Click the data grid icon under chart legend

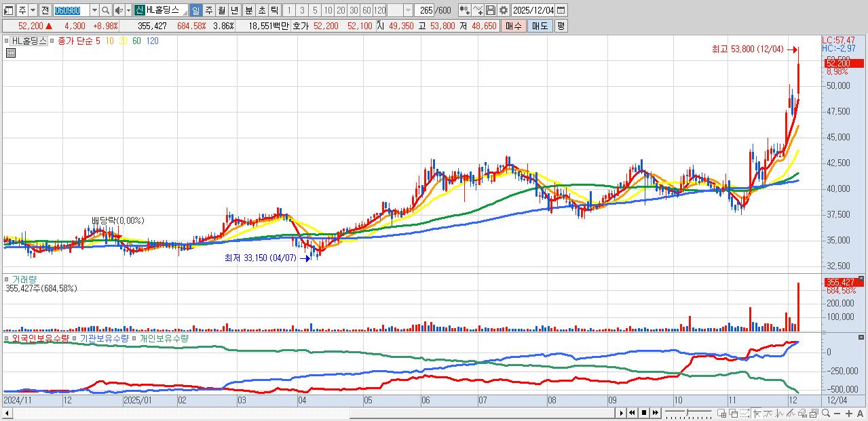10,53
